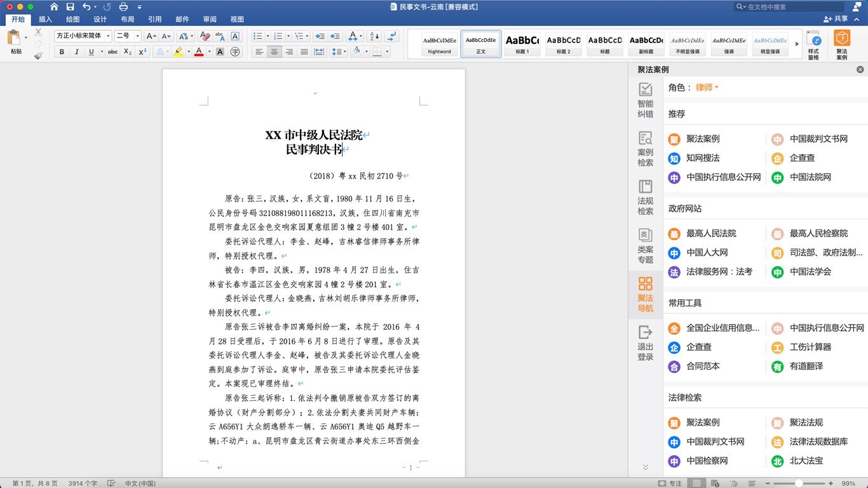Click the enclosed character (字) icon
Screen dimensions: 868x488
click(x=235, y=52)
